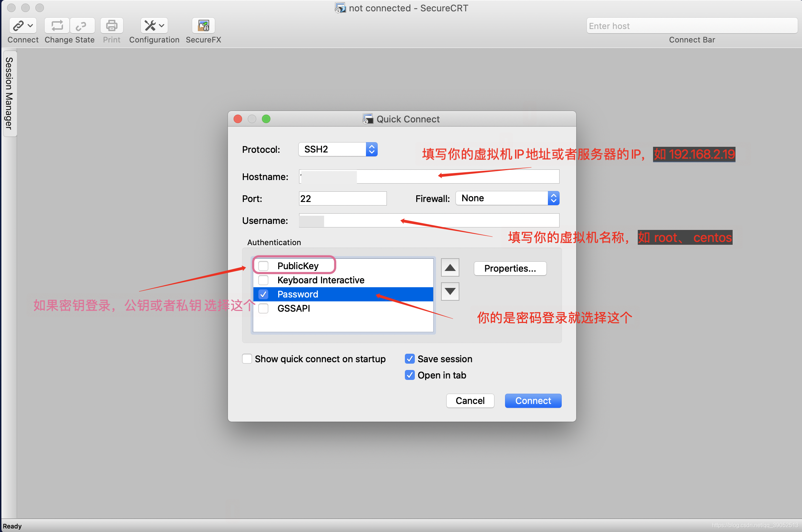
Task: Check the GSSAPI authentication box
Action: [263, 308]
